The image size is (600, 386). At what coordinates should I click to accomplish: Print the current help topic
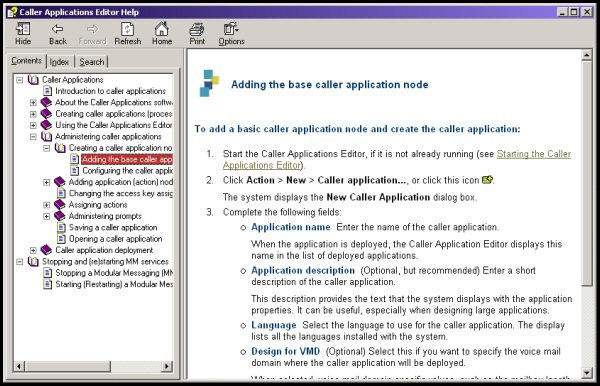197,34
